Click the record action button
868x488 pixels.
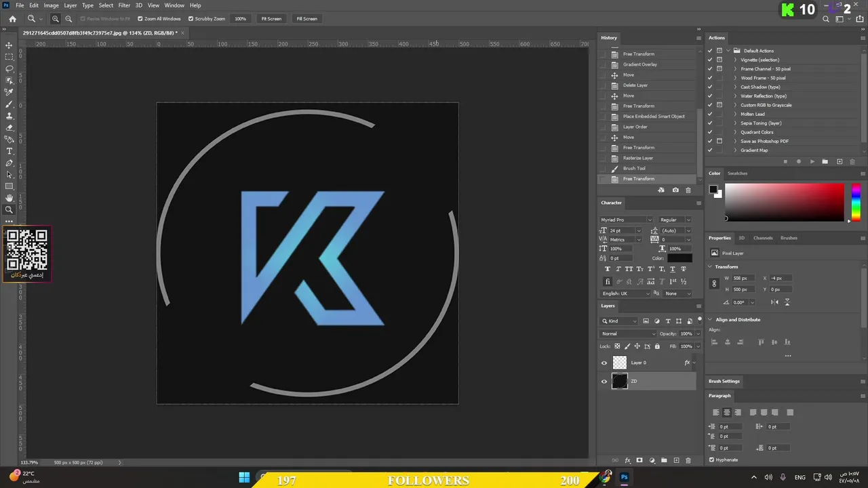pos(798,162)
